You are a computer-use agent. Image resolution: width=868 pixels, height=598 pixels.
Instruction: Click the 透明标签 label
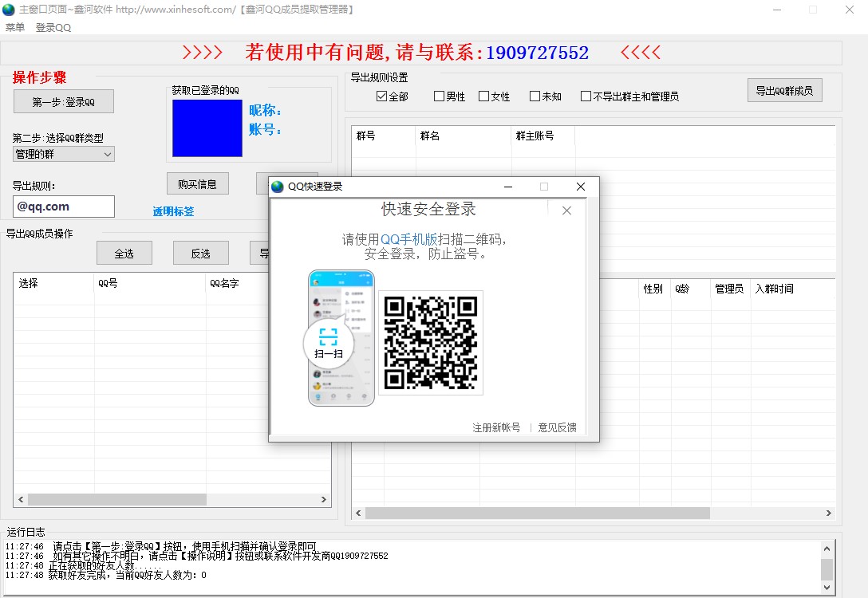click(x=173, y=211)
